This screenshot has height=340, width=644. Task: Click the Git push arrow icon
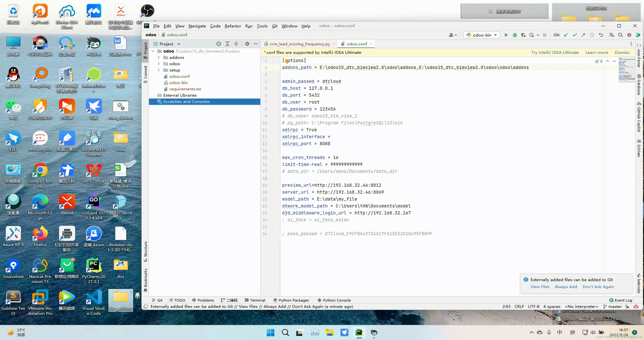click(x=583, y=35)
